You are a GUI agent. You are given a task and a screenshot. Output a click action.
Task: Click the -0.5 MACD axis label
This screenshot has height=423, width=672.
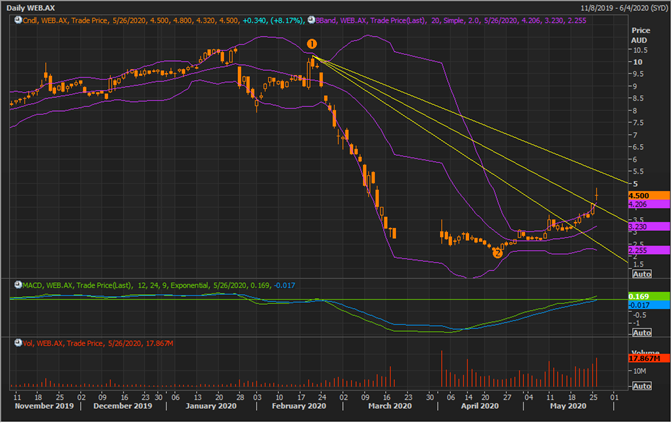[639, 315]
